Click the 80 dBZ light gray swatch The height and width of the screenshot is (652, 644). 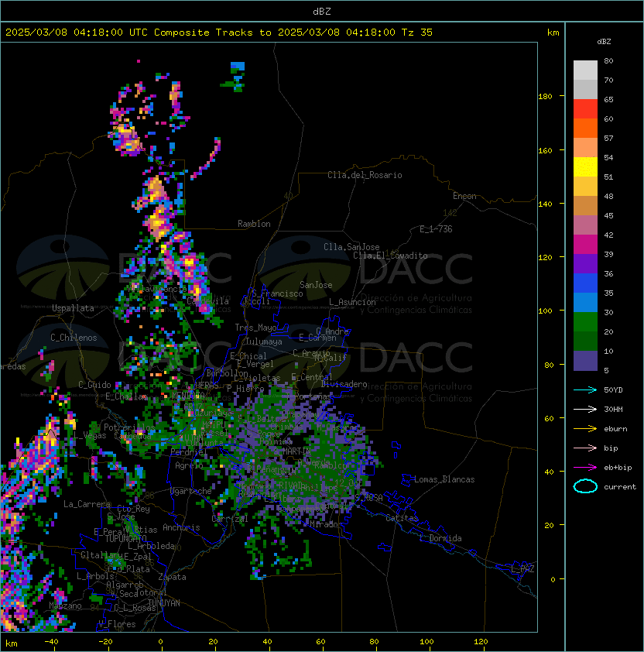[585, 70]
